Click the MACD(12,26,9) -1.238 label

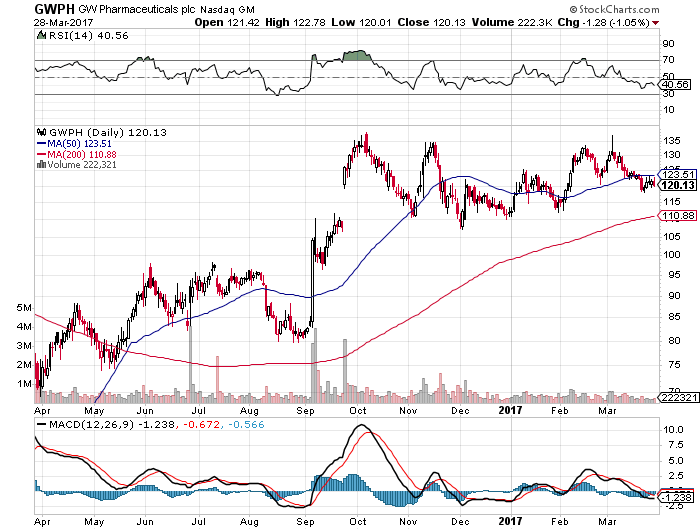tap(112, 424)
